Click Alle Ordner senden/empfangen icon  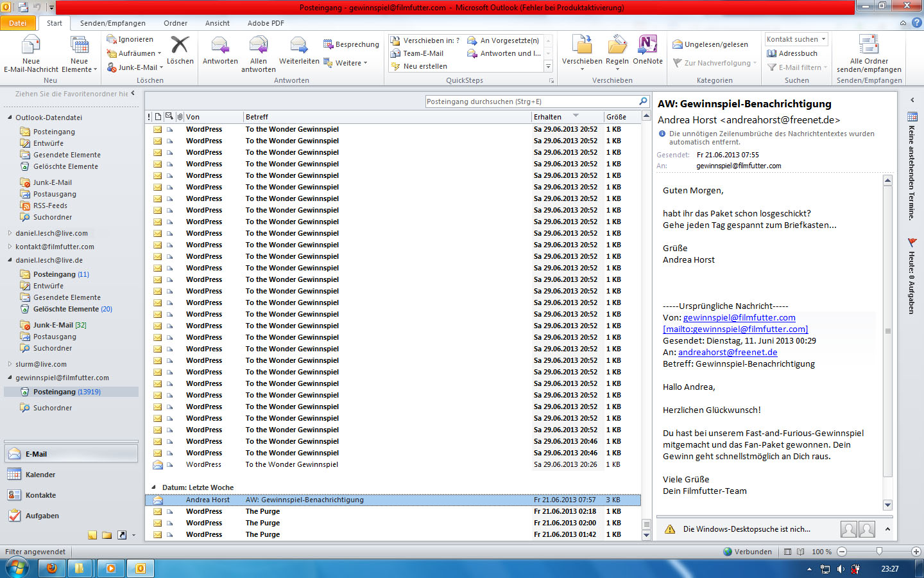[869, 46]
